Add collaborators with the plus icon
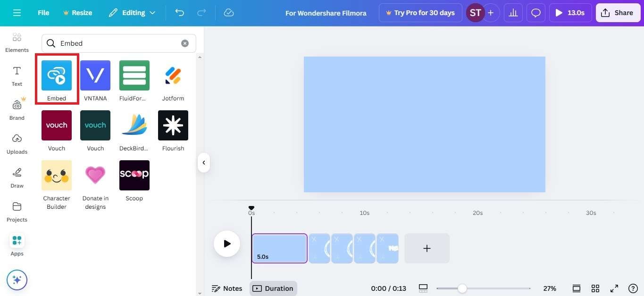Viewport: 644px width, 296px height. coord(491,13)
